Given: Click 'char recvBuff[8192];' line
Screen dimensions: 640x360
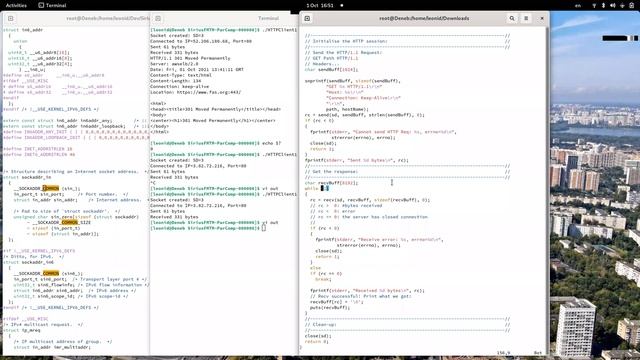Looking at the screenshot, I should (x=331, y=183).
